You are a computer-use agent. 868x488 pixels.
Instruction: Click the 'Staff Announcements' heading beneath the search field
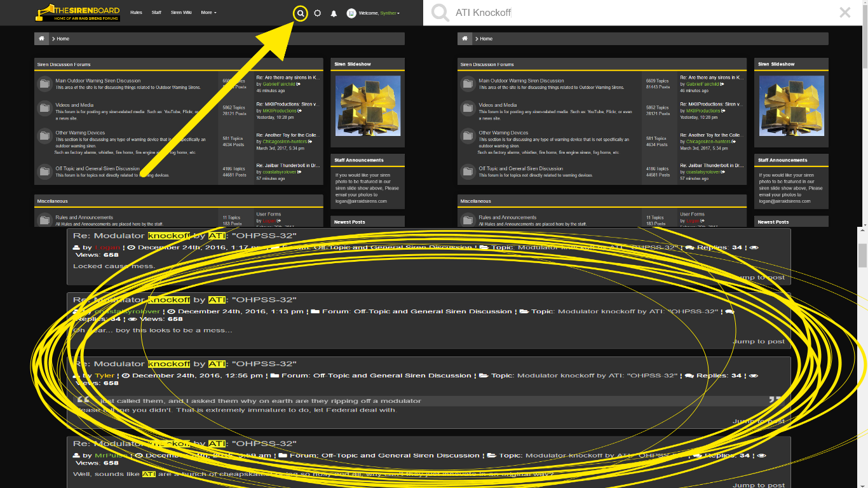coord(783,160)
